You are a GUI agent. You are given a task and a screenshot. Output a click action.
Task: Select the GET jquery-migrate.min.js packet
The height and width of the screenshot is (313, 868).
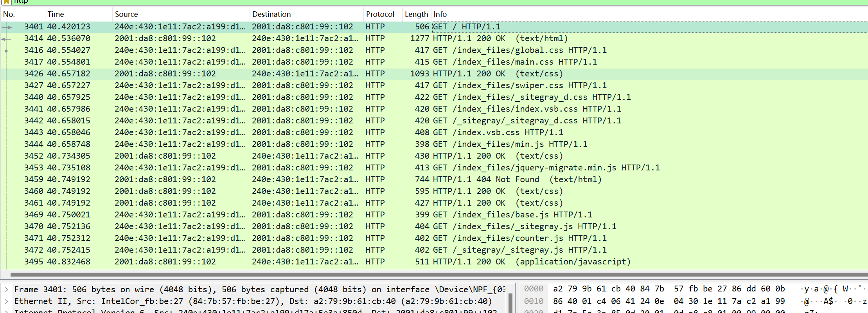pos(434,168)
